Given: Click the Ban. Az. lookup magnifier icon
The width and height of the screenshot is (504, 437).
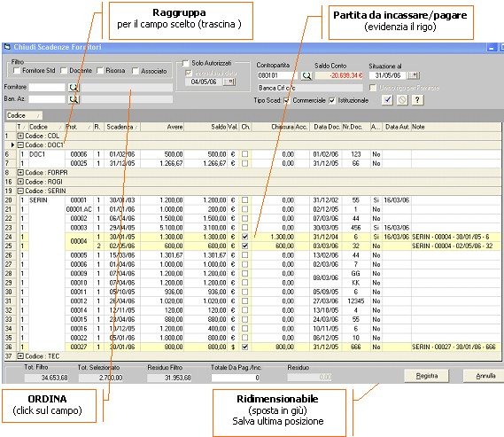Looking at the screenshot, I should pos(74,99).
